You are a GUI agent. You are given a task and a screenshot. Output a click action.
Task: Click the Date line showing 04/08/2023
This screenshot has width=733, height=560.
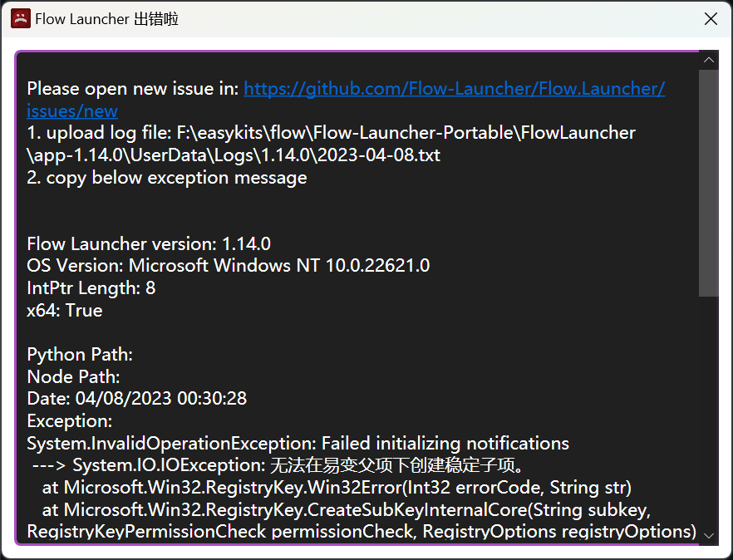(137, 398)
